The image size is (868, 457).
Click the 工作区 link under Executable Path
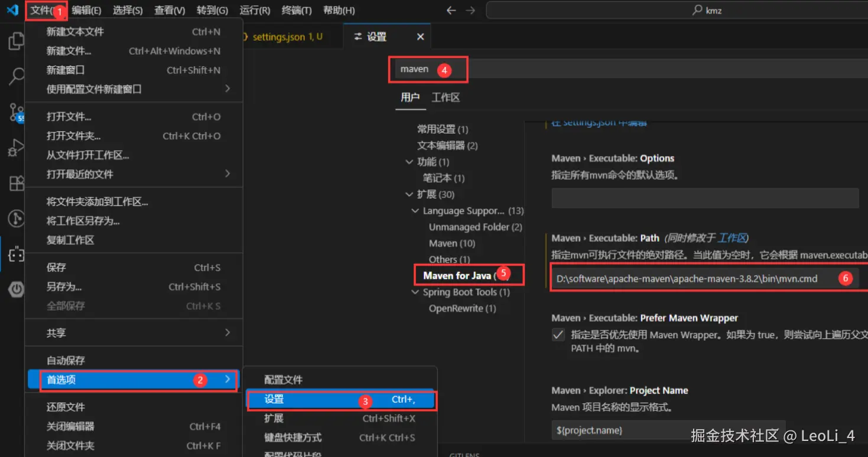pos(732,238)
